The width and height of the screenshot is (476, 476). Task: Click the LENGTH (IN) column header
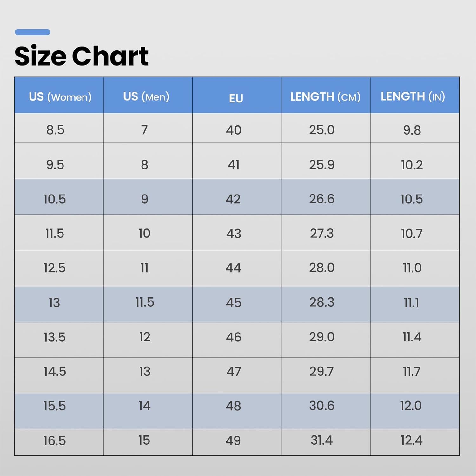click(415, 95)
